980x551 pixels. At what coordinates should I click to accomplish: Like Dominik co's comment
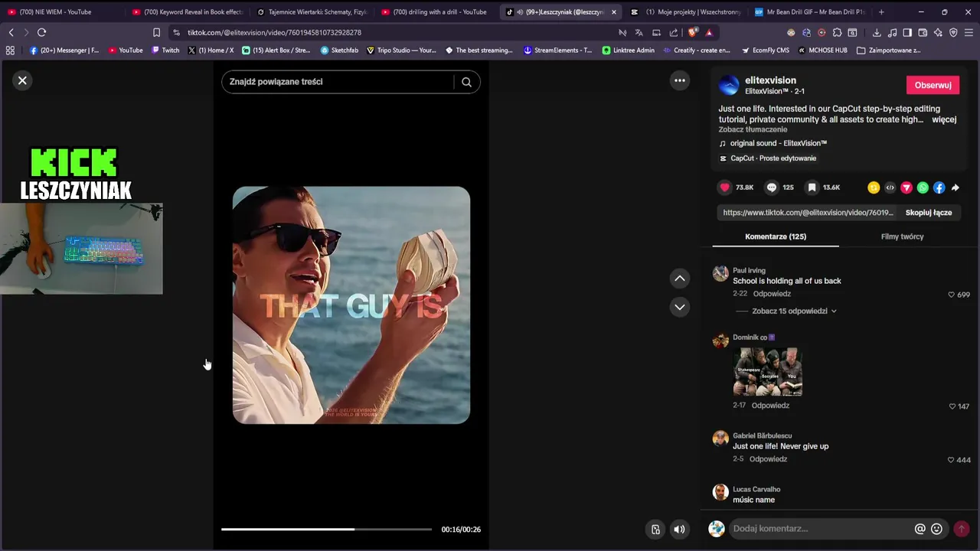[952, 406]
